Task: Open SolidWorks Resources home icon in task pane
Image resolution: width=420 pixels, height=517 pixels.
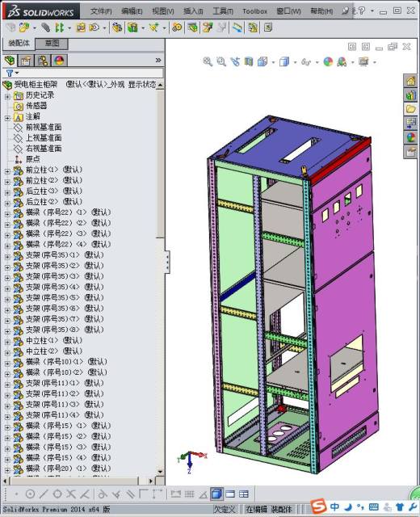Action: tap(411, 81)
